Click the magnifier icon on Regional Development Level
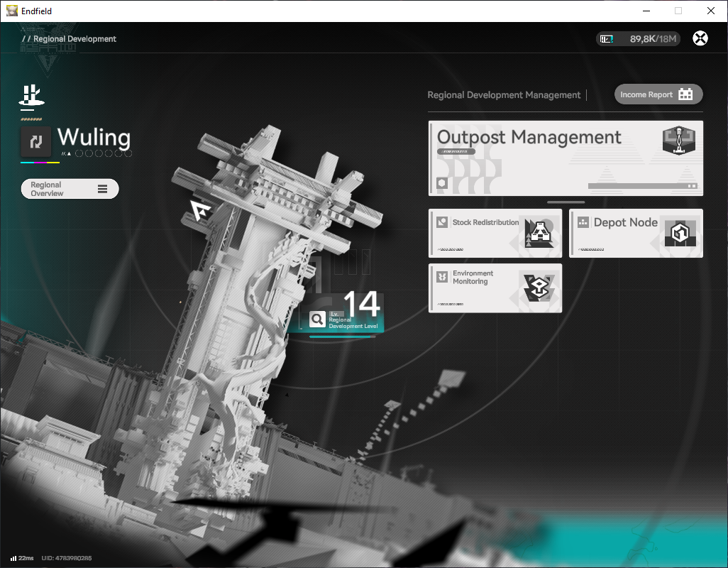 pyautogui.click(x=317, y=319)
